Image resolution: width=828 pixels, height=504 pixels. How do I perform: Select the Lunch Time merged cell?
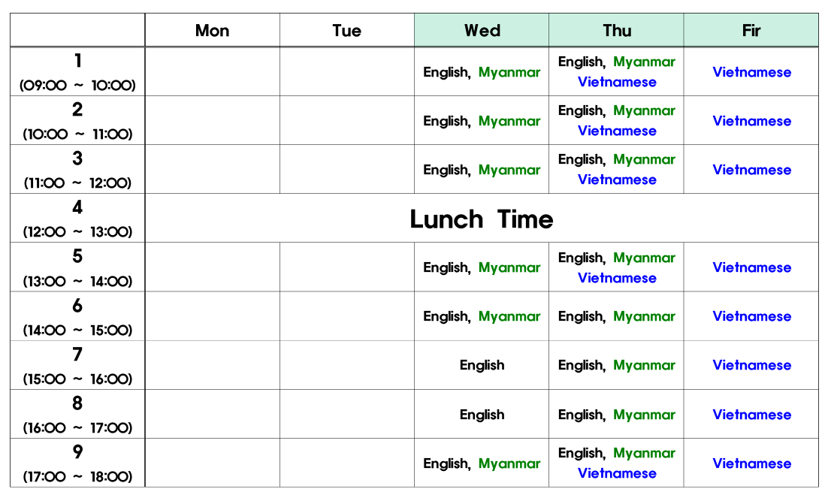tap(482, 218)
